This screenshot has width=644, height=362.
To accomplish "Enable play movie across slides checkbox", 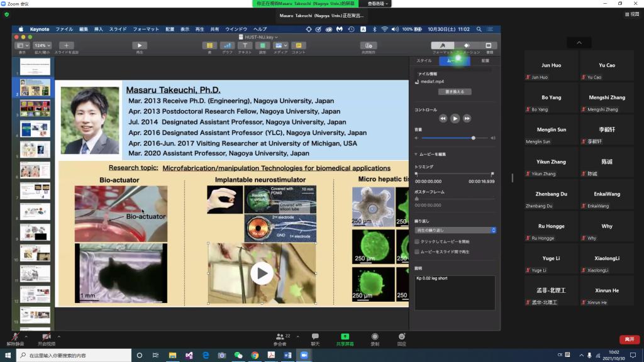I will (417, 251).
